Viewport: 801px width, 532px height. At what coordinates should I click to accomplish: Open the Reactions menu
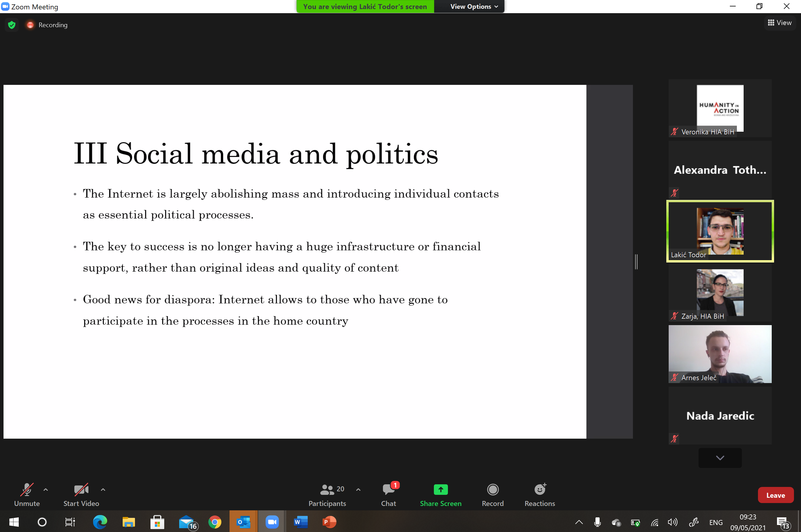coord(540,494)
